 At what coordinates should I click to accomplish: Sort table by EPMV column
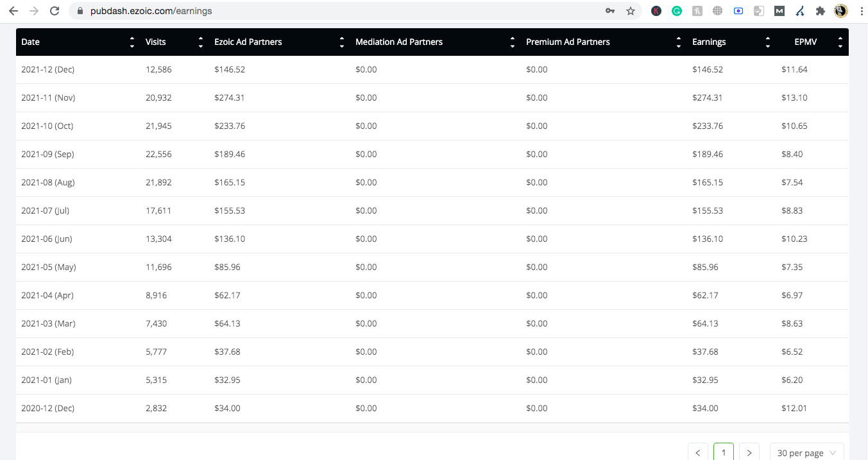(x=840, y=42)
